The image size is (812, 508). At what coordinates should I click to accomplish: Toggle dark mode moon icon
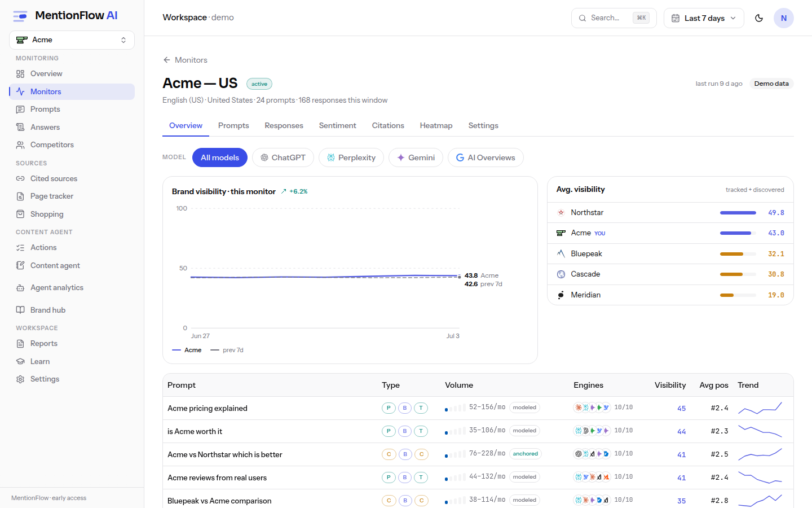[759, 18]
